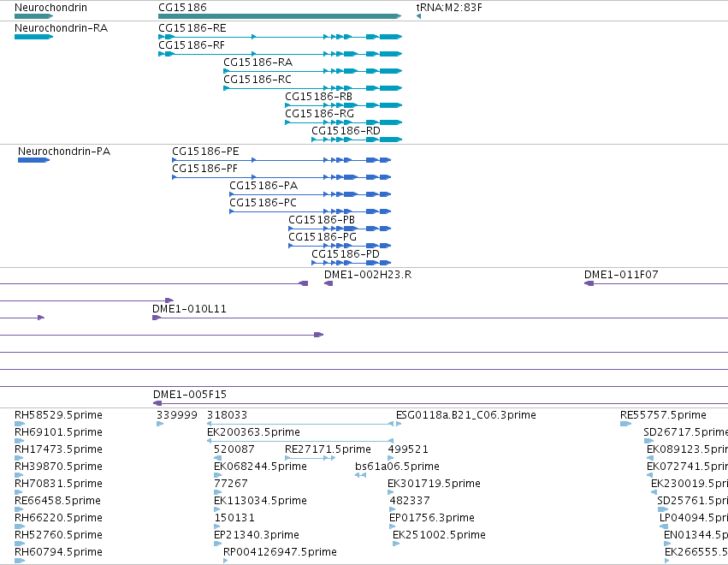This screenshot has height=565, width=728.
Task: Click the small tRNA:M2:83F gene arrow glyph
Action: (418, 16)
